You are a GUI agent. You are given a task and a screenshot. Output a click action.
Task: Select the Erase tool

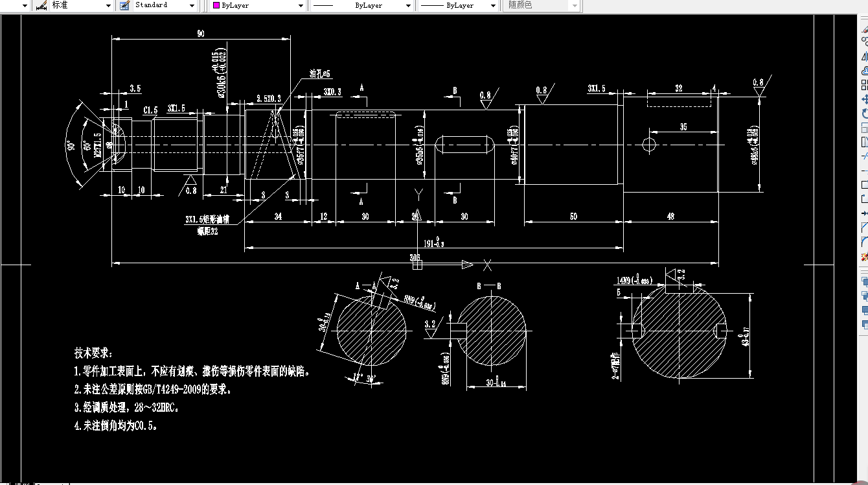point(864,29)
